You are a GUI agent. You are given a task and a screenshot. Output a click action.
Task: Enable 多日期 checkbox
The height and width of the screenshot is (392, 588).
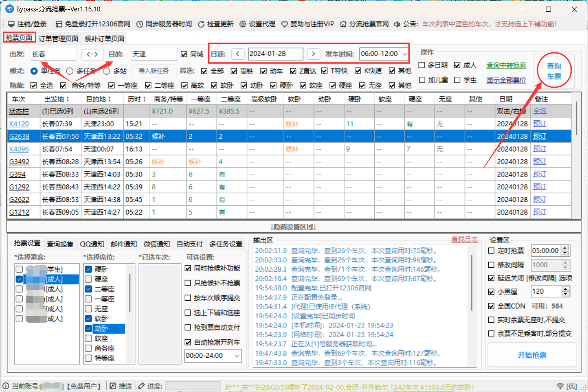[x=422, y=65]
